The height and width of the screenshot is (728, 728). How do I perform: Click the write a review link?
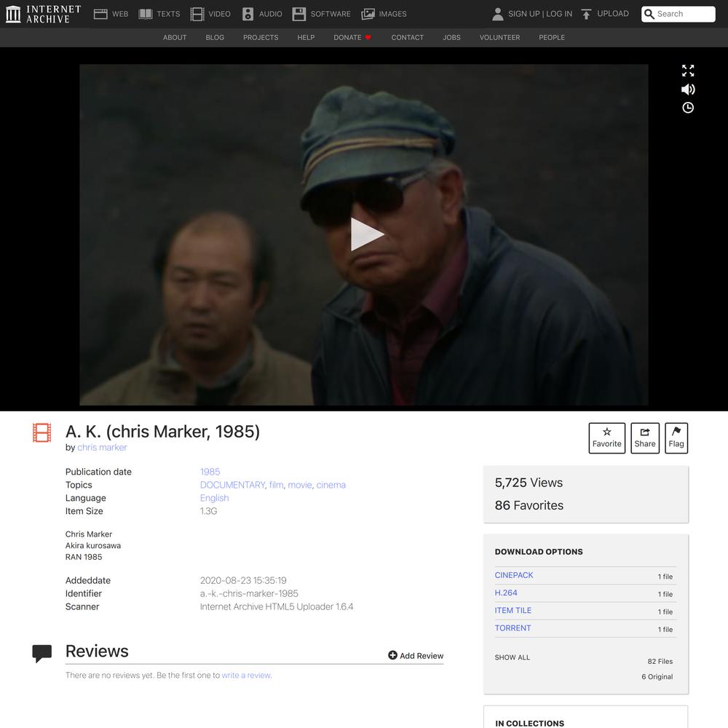point(246,675)
